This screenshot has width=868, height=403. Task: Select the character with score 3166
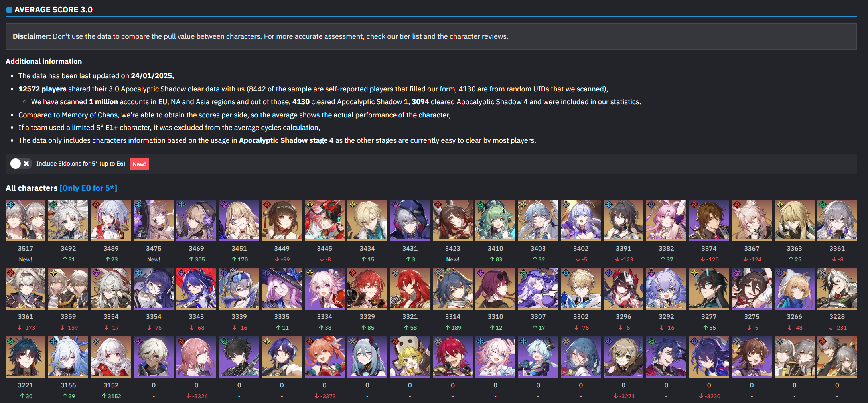click(x=68, y=357)
